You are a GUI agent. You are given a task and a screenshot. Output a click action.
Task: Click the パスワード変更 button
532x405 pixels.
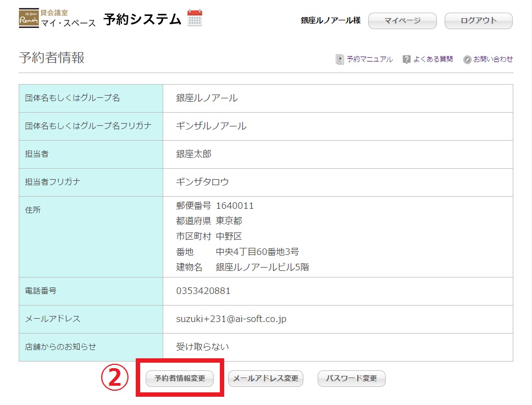[x=352, y=379]
